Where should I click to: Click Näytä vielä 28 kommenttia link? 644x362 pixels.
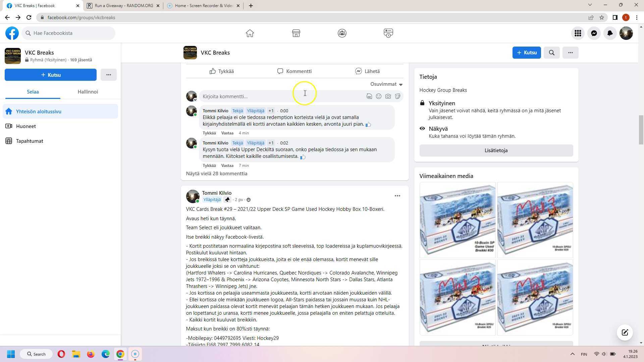(217, 174)
